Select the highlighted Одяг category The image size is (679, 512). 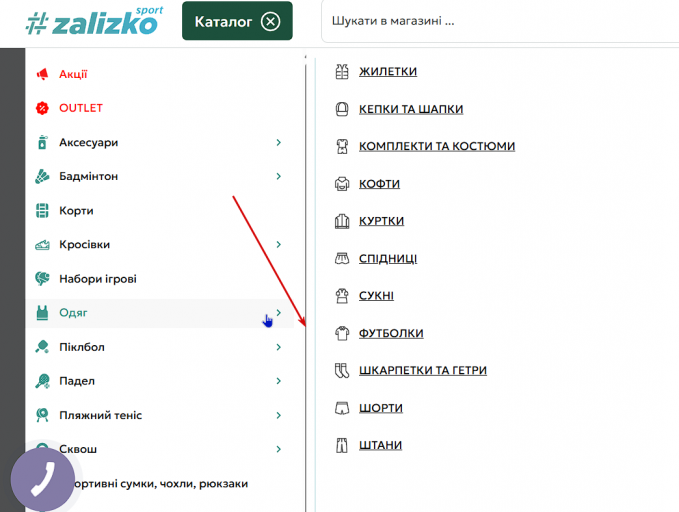(73, 313)
